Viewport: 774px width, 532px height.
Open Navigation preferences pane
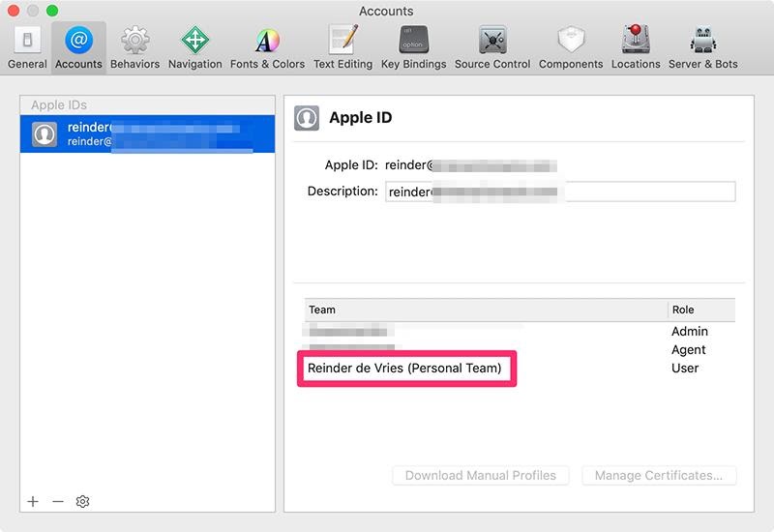[194, 47]
